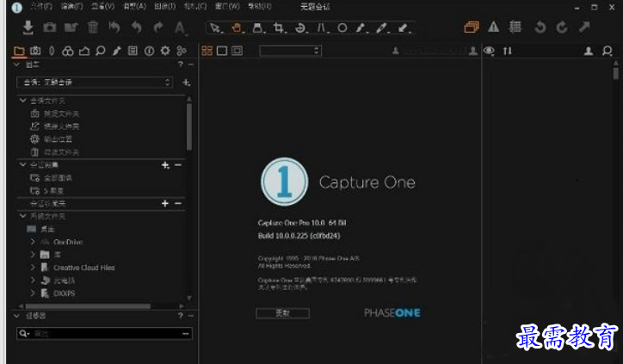The height and width of the screenshot is (364, 623).
Task: Collapse the session folders tree section
Action: pyautogui.click(x=22, y=101)
